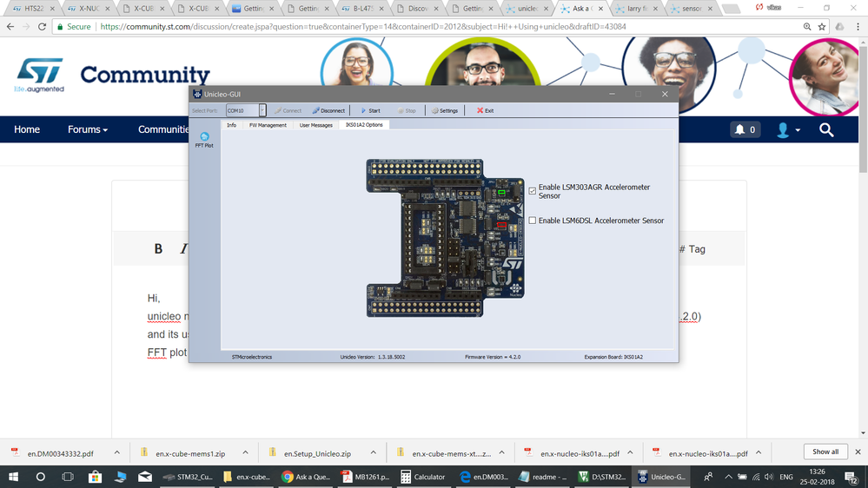This screenshot has width=868, height=488.
Task: Open Microsoft Store taskbar icon
Action: click(95, 477)
